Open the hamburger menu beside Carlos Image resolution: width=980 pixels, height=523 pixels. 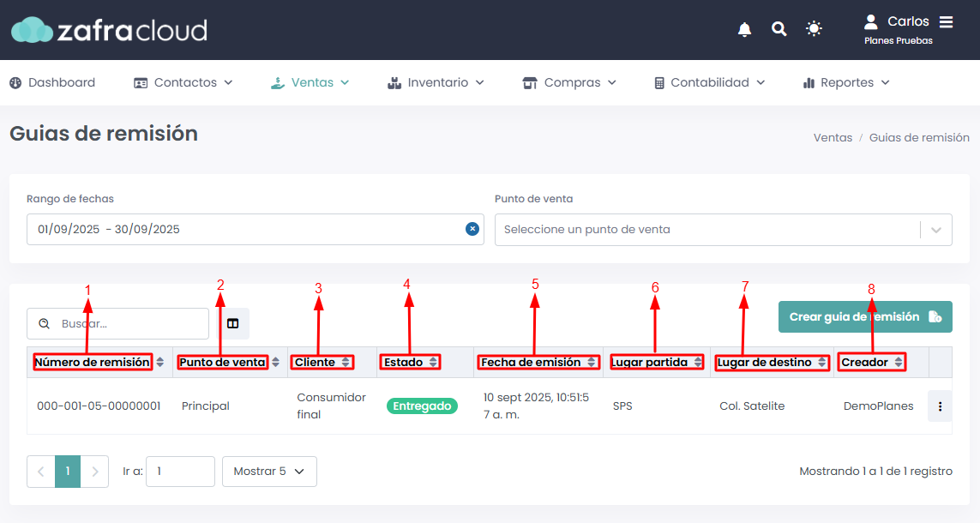947,22
